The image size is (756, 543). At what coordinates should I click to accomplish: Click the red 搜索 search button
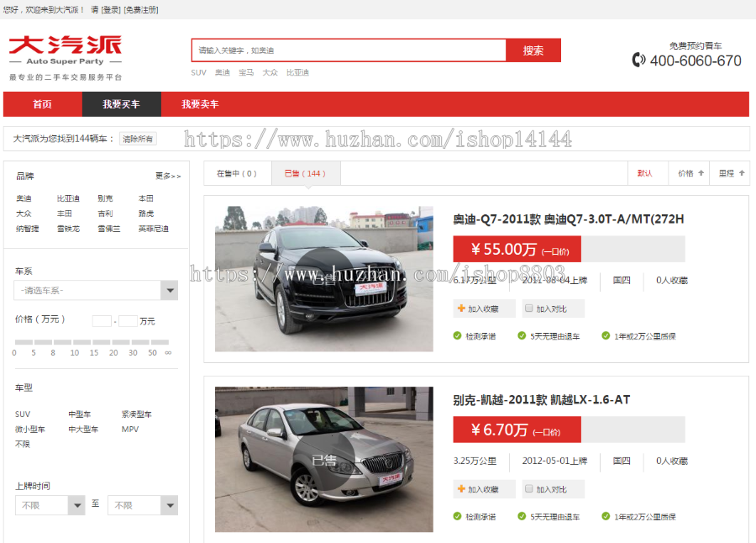[x=533, y=50]
